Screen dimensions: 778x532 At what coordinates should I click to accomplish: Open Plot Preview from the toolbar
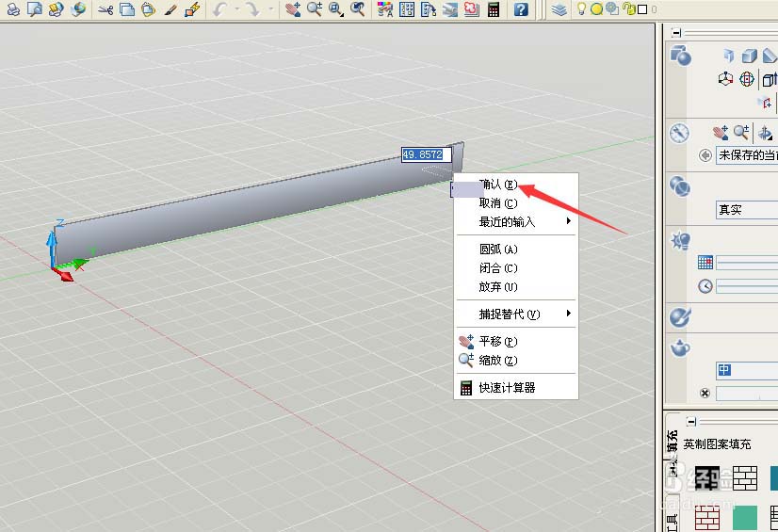tap(35, 8)
